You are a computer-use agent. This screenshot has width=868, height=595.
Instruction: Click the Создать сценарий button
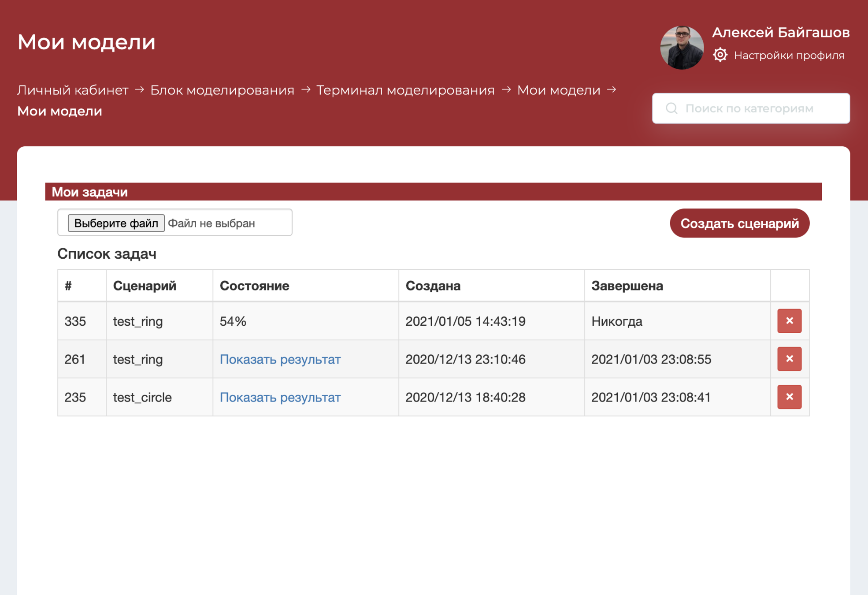739,223
